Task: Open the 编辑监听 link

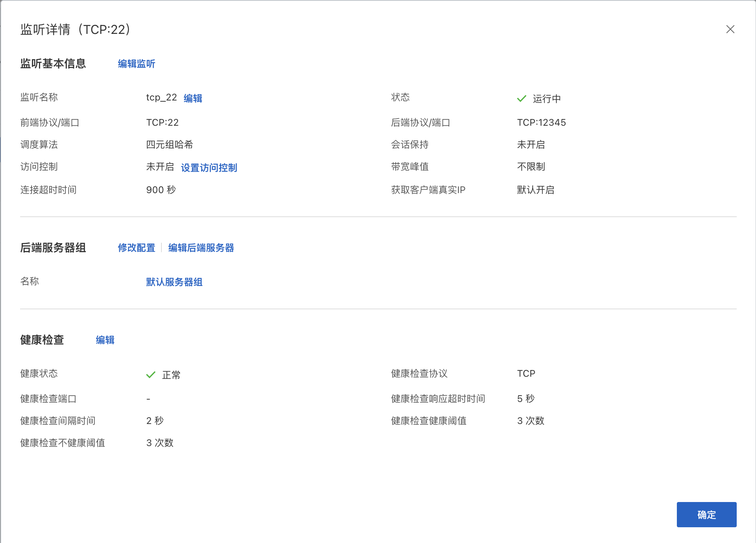Action: pyautogui.click(x=136, y=64)
